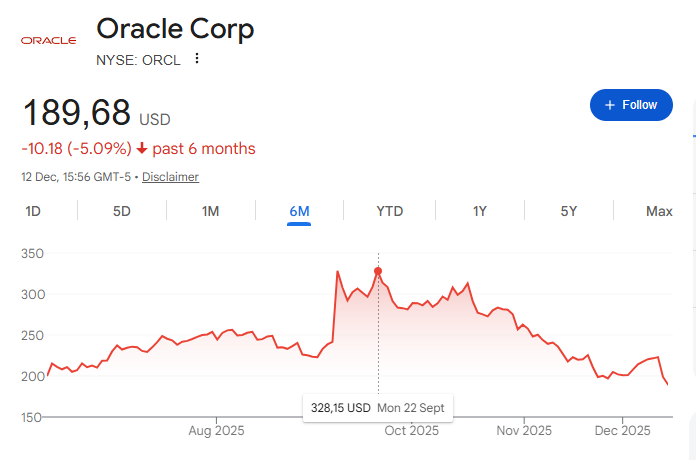Click the red down arrow indicator
The height and width of the screenshot is (460, 696).
tap(142, 149)
